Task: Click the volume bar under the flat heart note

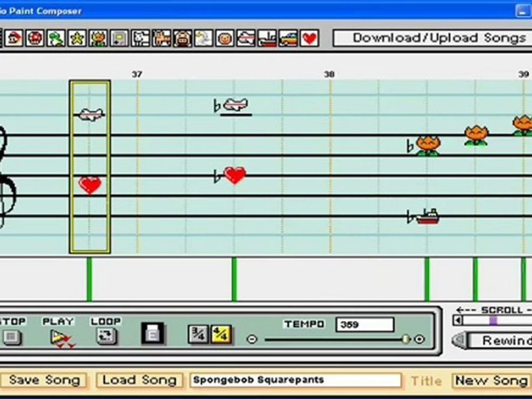Action: (x=234, y=279)
